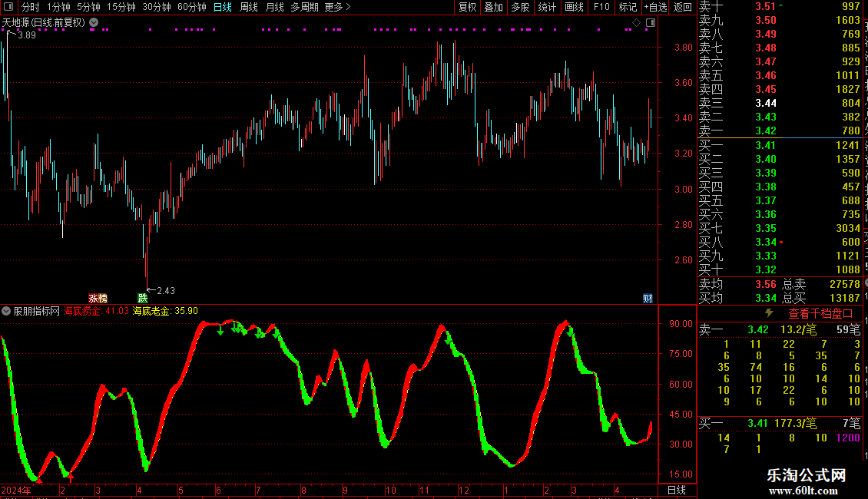Switch to 分时 intraday view
The width and height of the screenshot is (868, 499).
click(31, 7)
